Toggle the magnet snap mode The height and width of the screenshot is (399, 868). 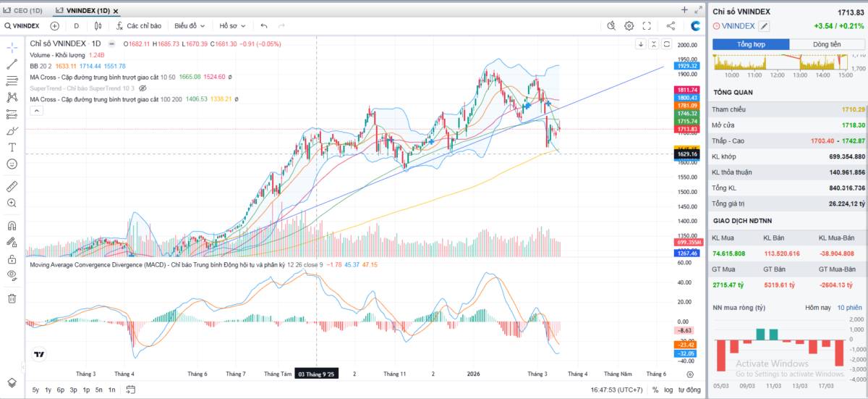click(x=12, y=226)
